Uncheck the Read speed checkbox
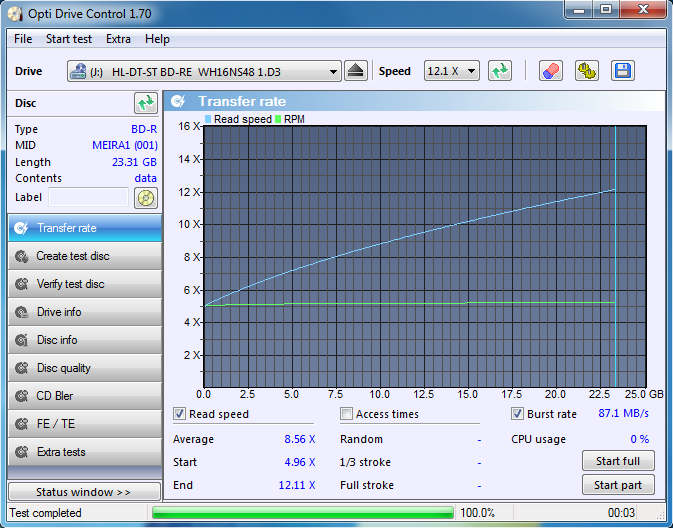 180,414
